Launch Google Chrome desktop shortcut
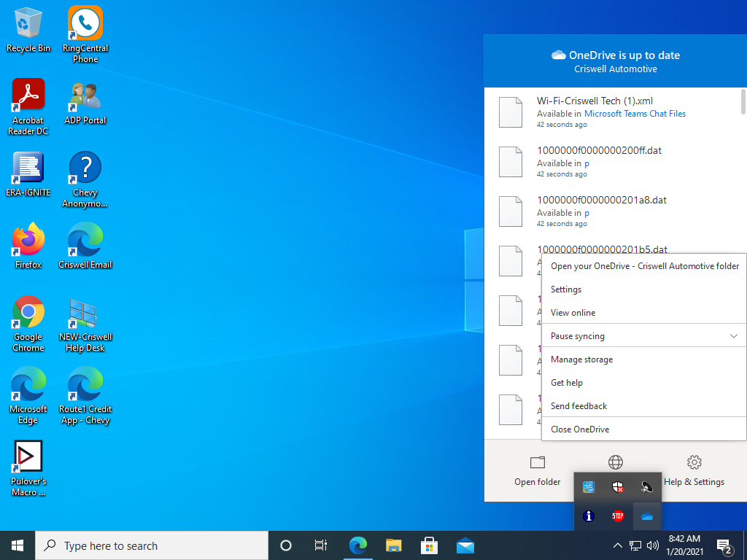 click(28, 323)
